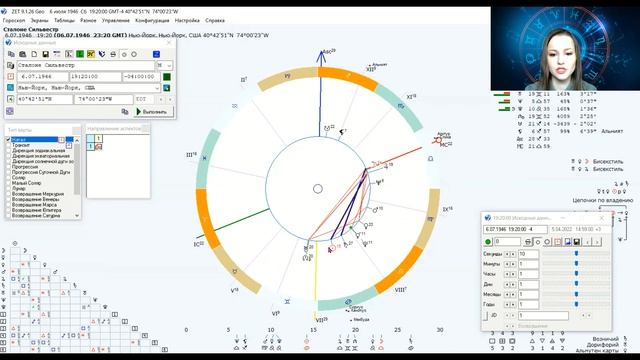Select the large circle dual-chart icon in source data toolbar
The image size is (640, 360).
(x=134, y=54)
